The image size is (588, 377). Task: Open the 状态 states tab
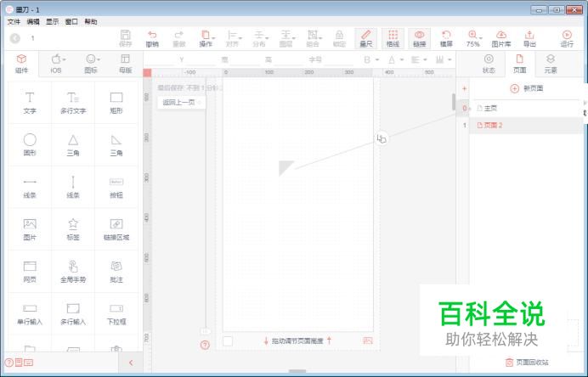pyautogui.click(x=489, y=64)
